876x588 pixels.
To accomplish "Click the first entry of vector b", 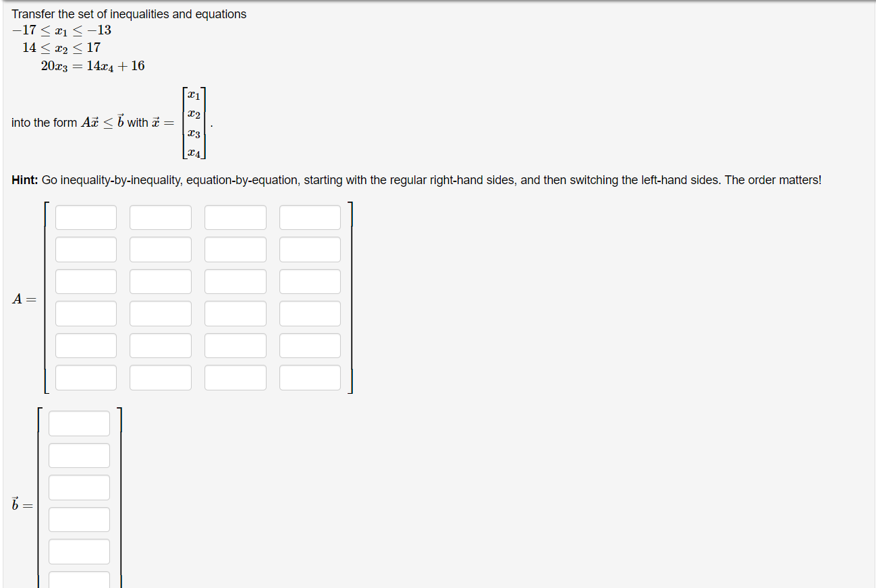I will coord(79,423).
